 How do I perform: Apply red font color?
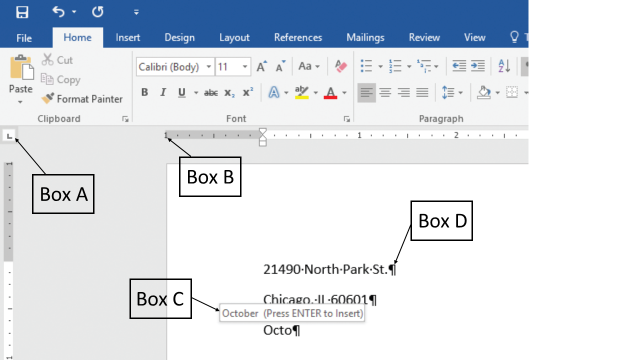click(x=331, y=93)
